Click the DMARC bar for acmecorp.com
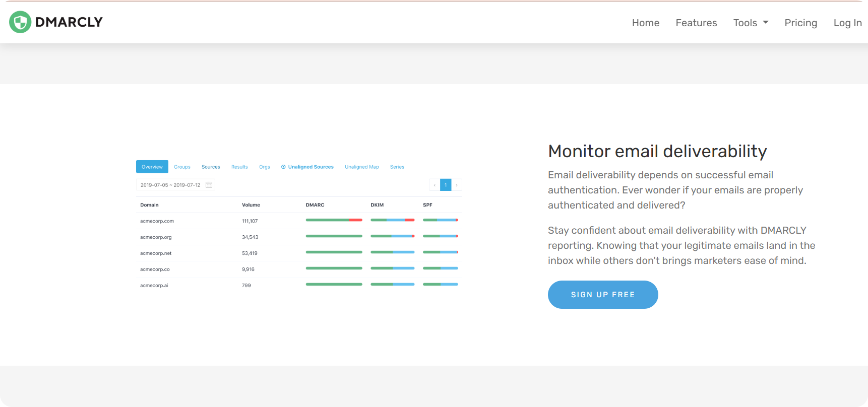 tap(334, 220)
